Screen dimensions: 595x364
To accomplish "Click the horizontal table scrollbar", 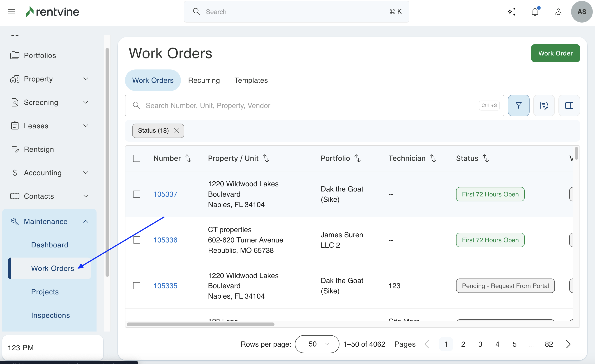I will [x=201, y=324].
